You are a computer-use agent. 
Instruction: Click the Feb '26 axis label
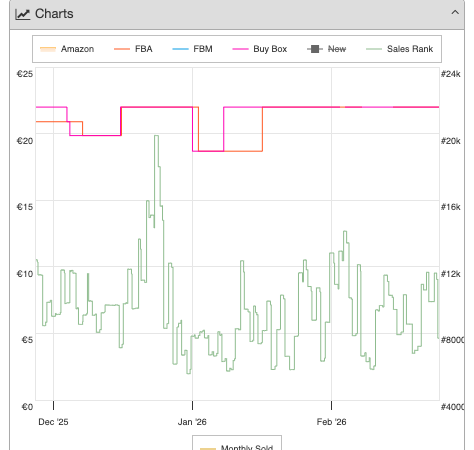pos(331,422)
